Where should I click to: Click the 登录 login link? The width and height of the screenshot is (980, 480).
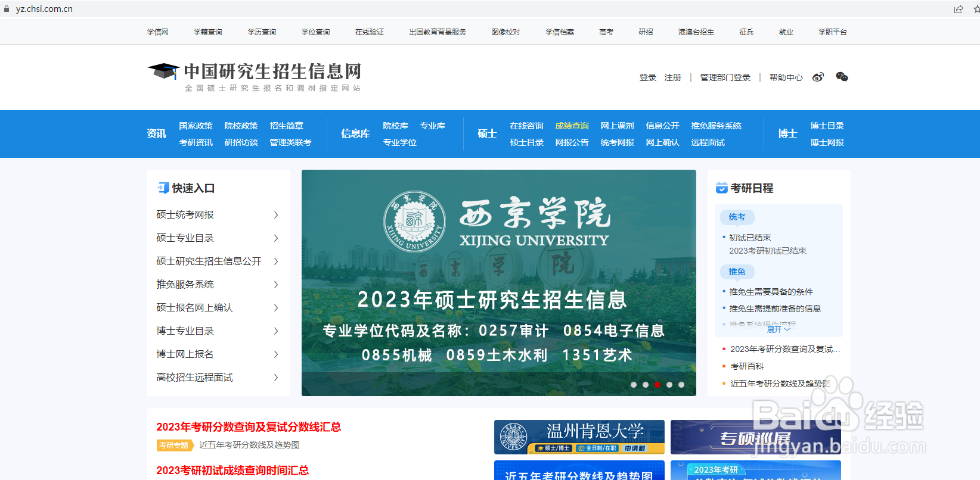(648, 77)
